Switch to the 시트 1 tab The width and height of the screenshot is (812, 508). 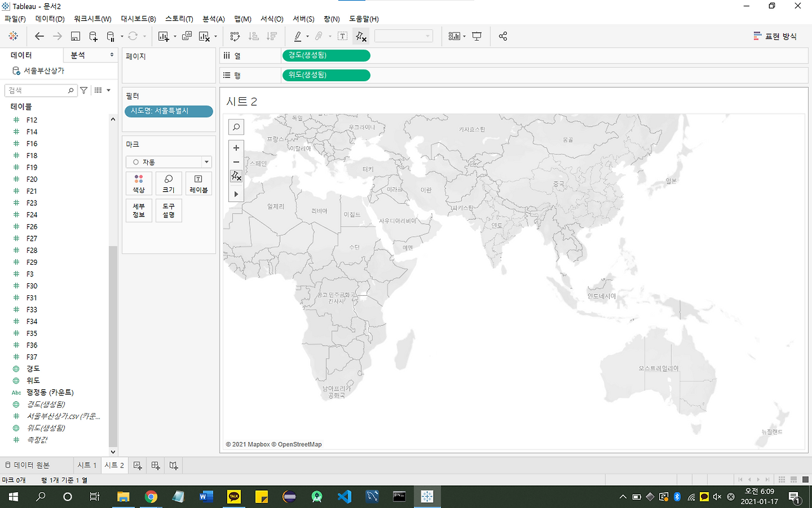(x=86, y=465)
